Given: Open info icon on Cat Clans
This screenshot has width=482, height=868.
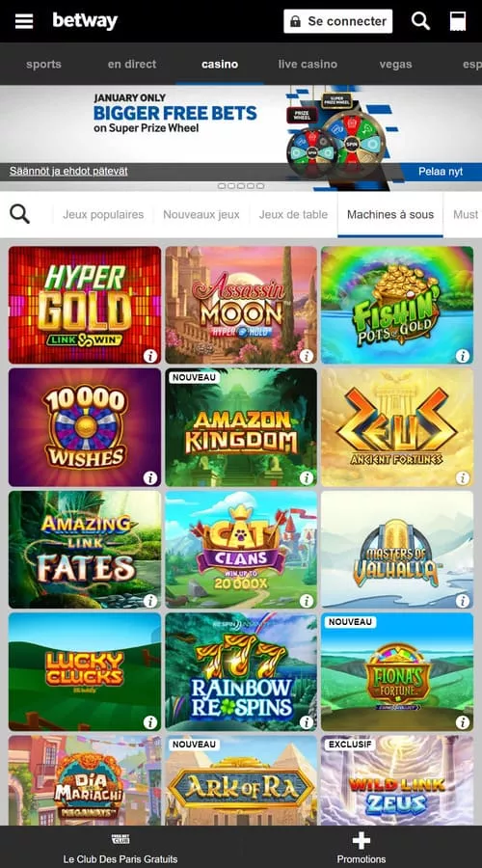Looking at the screenshot, I should point(307,600).
